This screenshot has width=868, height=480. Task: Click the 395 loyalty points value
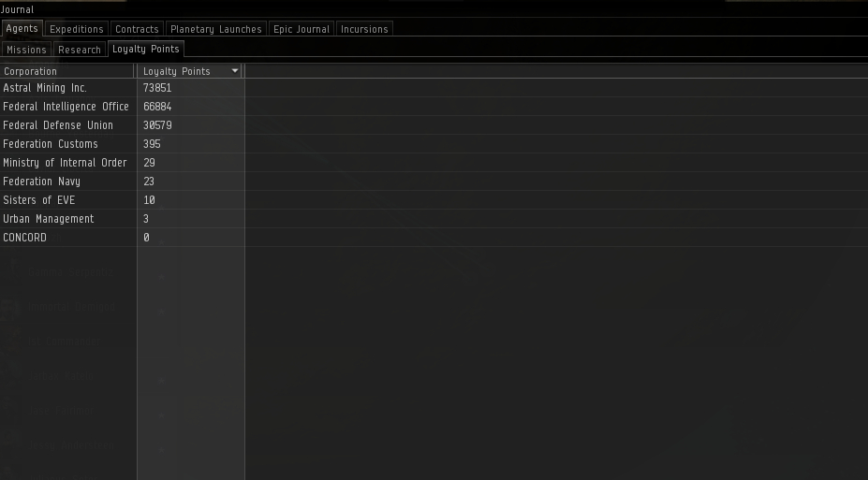click(152, 144)
